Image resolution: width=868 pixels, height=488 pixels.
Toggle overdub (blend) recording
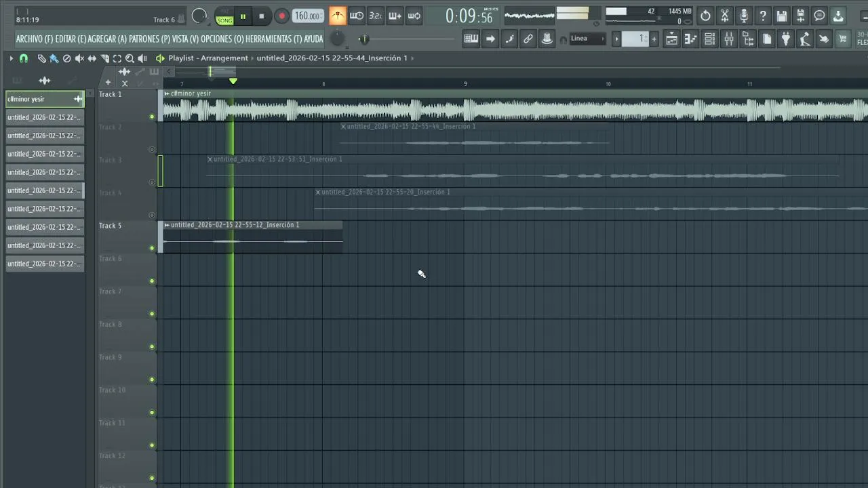(x=395, y=16)
